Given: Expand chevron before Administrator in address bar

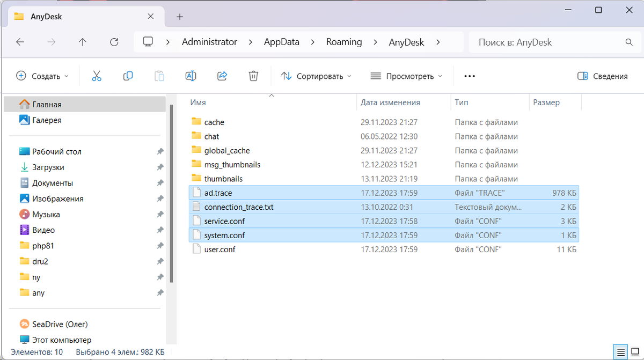Looking at the screenshot, I should 169,42.
